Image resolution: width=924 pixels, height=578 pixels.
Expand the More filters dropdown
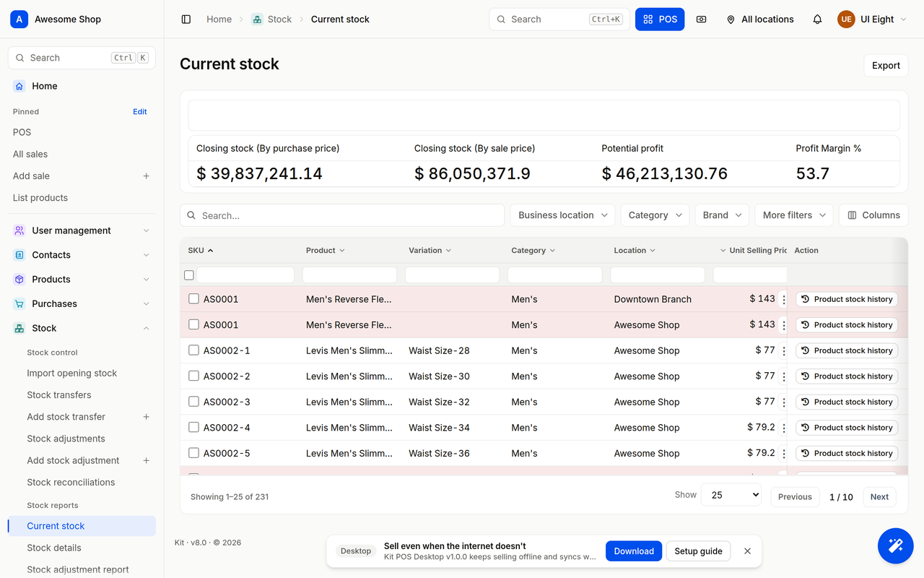point(794,215)
